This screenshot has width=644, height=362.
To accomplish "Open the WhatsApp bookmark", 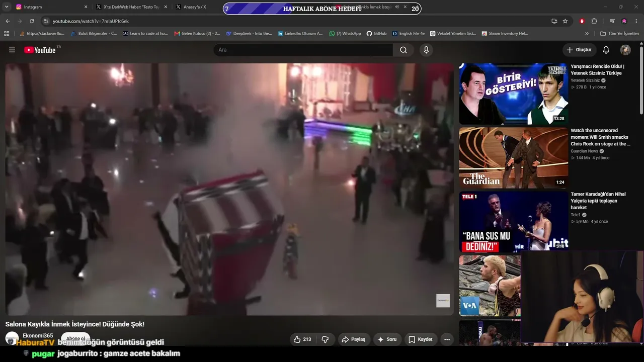I will click(345, 34).
